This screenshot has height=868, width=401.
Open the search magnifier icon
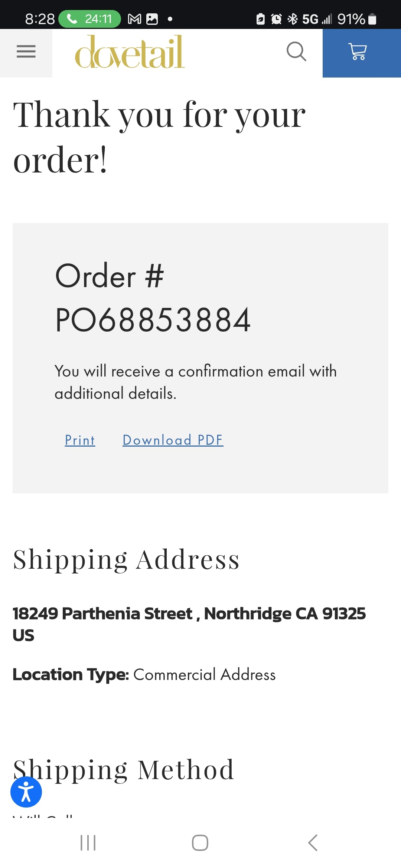(296, 51)
